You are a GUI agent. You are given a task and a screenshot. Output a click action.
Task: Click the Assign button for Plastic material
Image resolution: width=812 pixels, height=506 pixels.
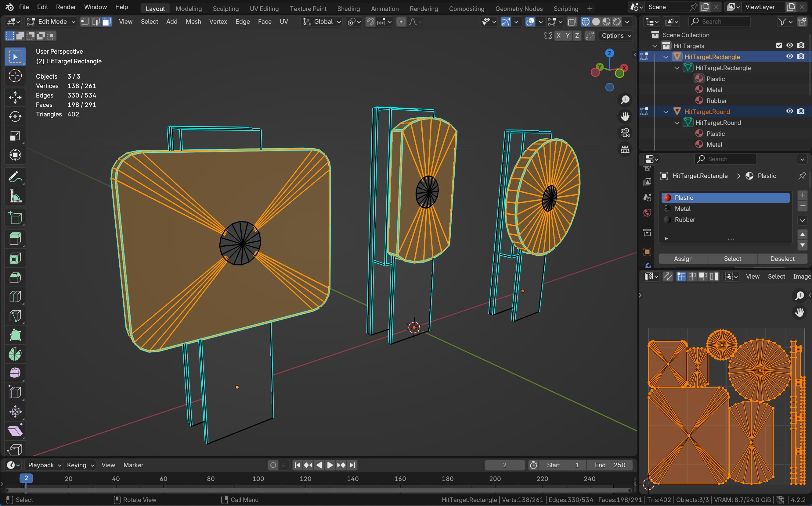pos(683,258)
